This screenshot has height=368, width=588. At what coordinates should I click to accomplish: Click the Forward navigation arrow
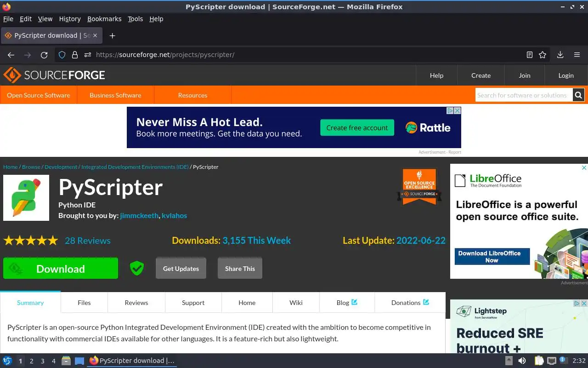28,55
